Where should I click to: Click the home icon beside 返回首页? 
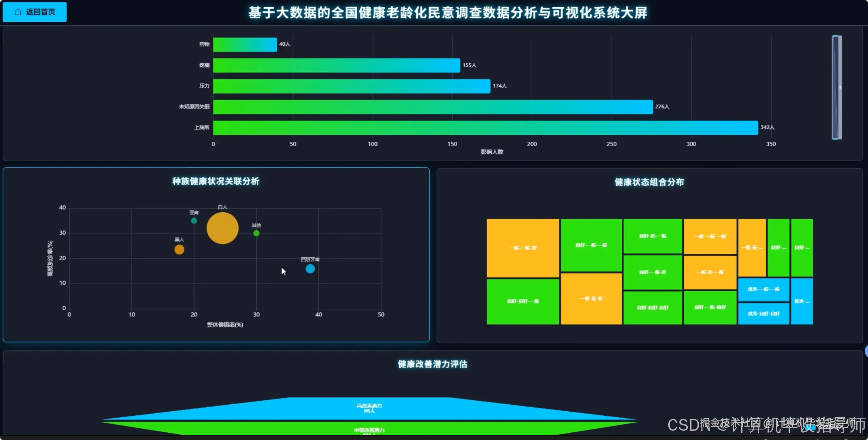[17, 12]
